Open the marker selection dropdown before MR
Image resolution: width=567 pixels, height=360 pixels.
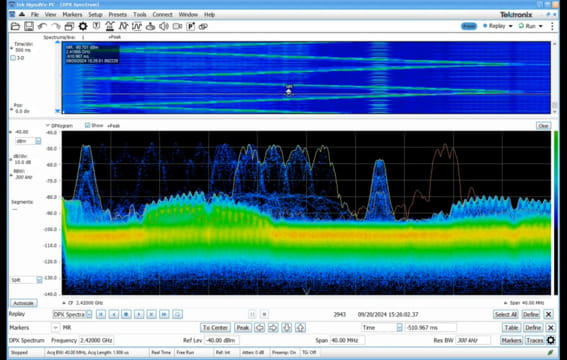[x=55, y=327]
